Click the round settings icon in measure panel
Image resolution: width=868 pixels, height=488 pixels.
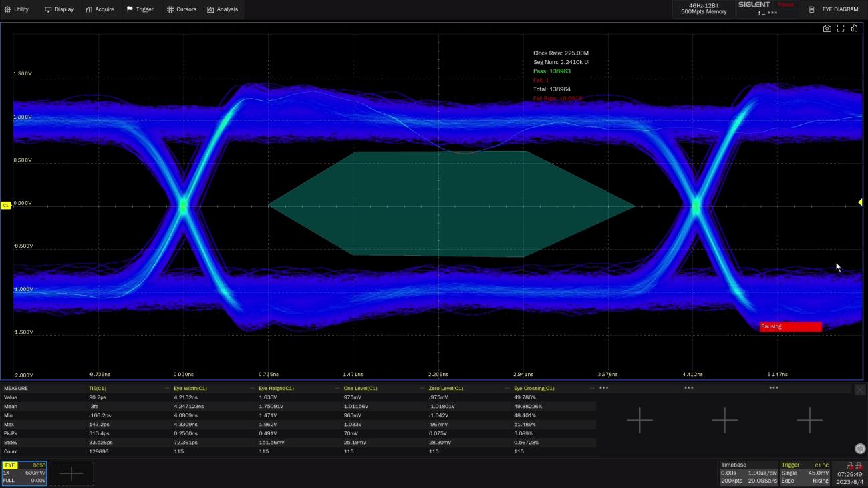point(860,449)
